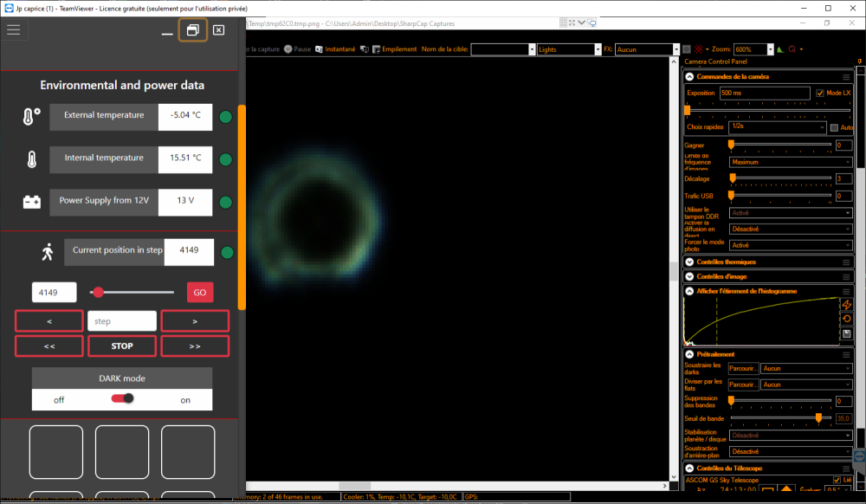Image resolution: width=866 pixels, height=504 pixels.
Task: Click GO to move focuser
Action: [x=200, y=293]
